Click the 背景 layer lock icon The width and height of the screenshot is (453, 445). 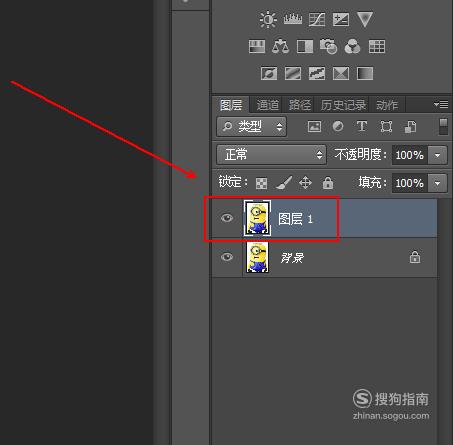click(415, 257)
